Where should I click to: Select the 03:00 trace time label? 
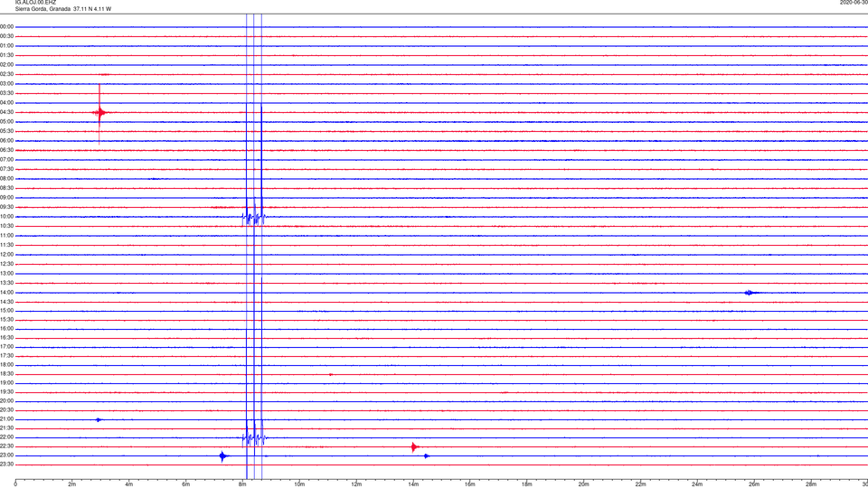(x=7, y=83)
